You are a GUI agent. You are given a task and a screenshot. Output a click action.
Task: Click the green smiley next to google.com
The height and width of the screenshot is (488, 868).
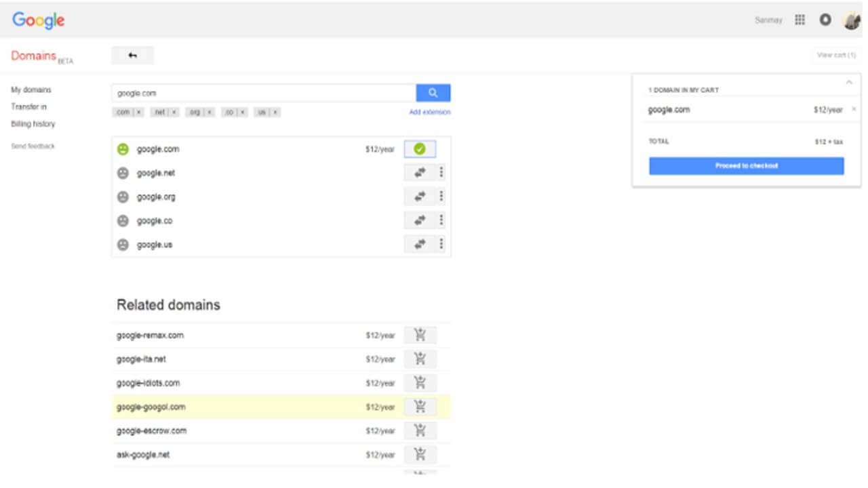123,149
